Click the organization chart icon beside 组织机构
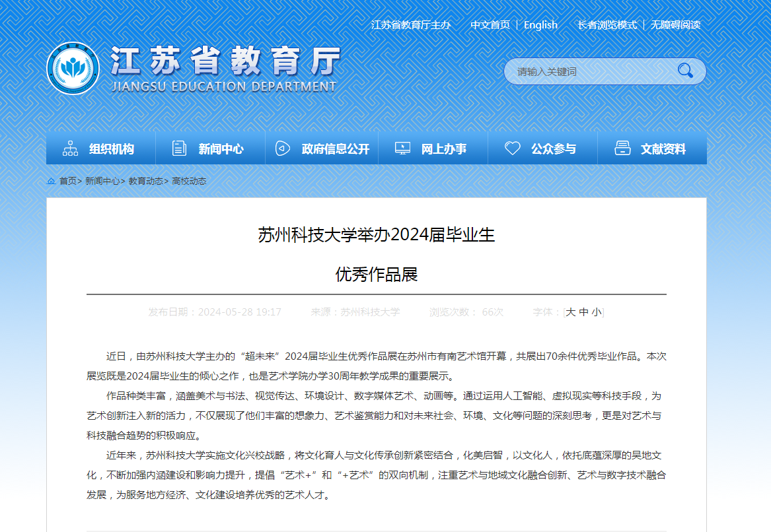771x532 pixels. [70, 149]
